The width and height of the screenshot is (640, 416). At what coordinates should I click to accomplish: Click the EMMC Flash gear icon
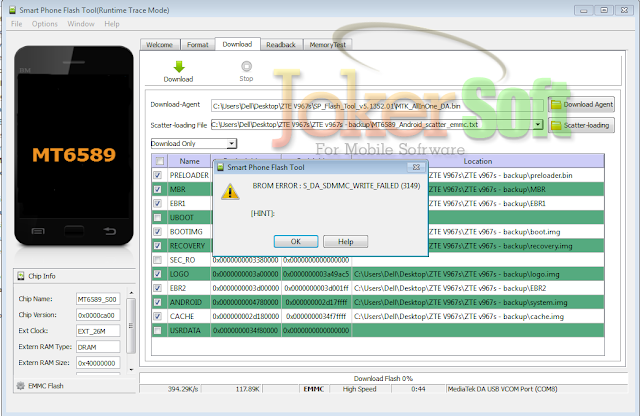click(20, 385)
